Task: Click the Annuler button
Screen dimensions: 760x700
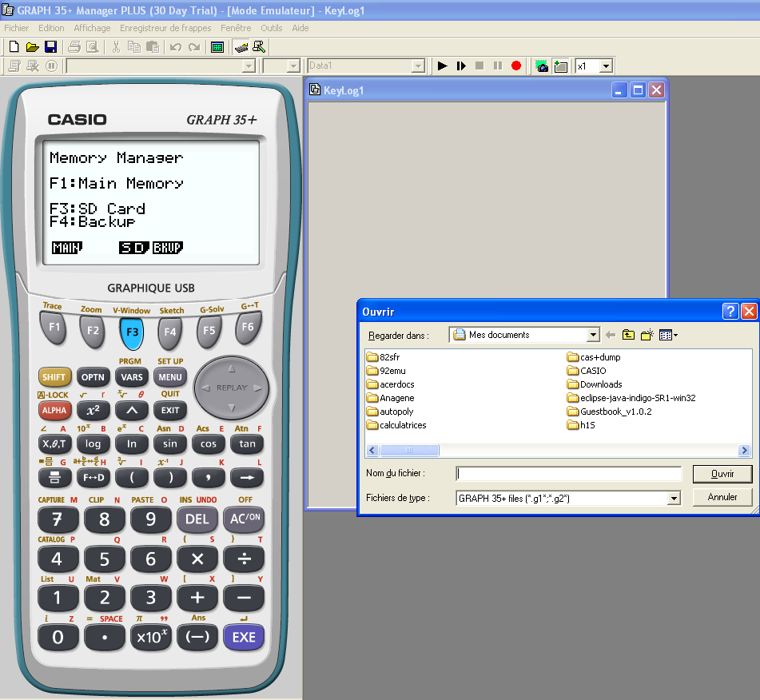Action: point(722,497)
